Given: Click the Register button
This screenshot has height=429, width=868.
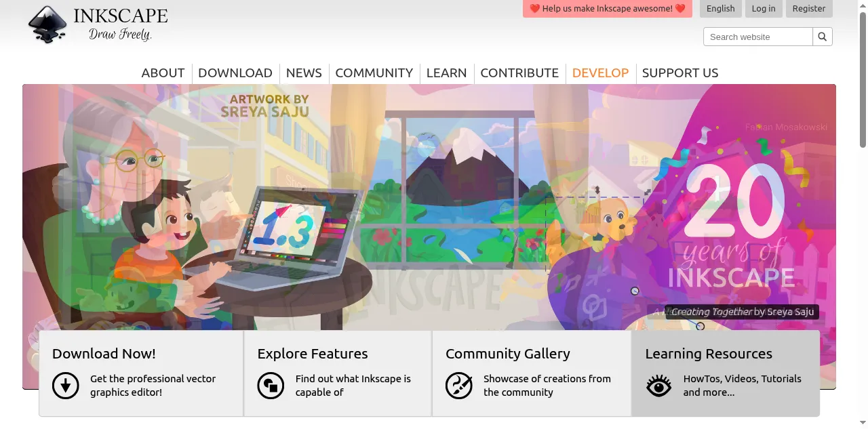Looking at the screenshot, I should 809,9.
